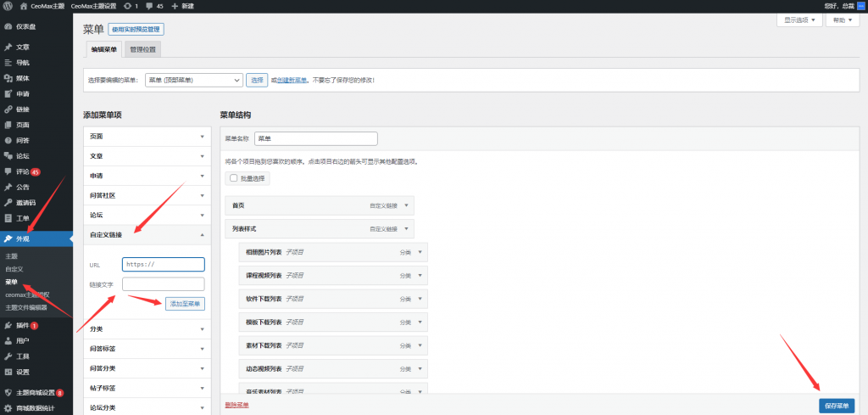
Task: Open 仪表盘 dashboard icon in sidebar
Action: [x=8, y=26]
